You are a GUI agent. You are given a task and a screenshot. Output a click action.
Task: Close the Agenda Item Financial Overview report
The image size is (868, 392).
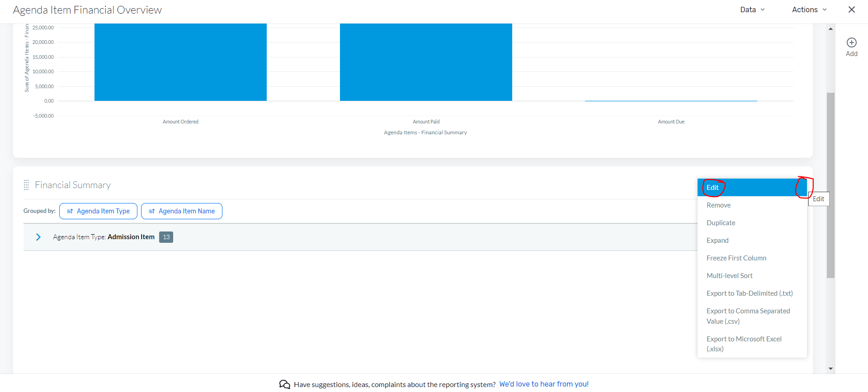(x=851, y=9)
